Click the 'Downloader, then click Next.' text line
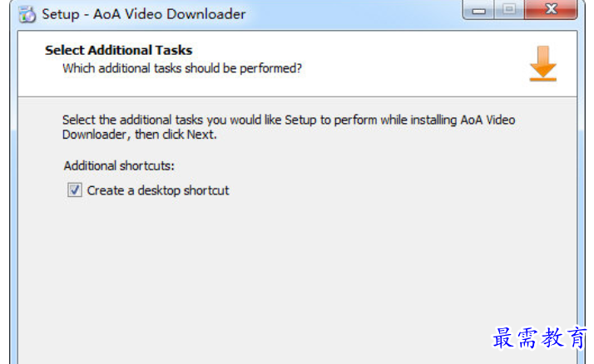The width and height of the screenshot is (594, 364). (x=140, y=135)
